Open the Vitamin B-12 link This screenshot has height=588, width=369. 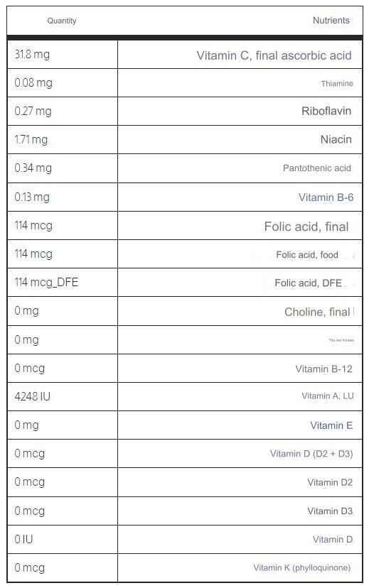pos(323,369)
